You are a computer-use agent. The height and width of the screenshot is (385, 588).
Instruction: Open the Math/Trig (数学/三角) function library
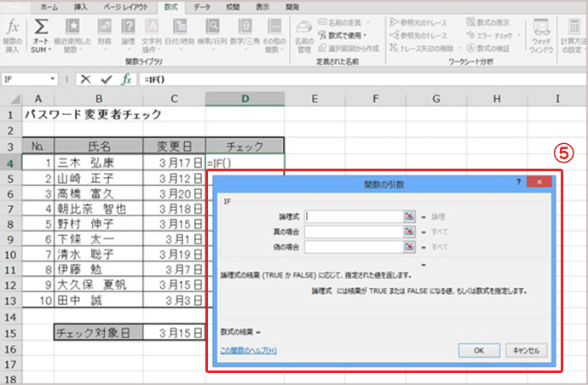[245, 36]
